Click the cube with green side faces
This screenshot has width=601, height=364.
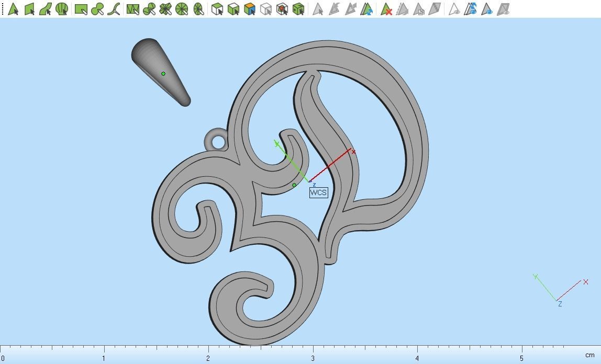233,9
